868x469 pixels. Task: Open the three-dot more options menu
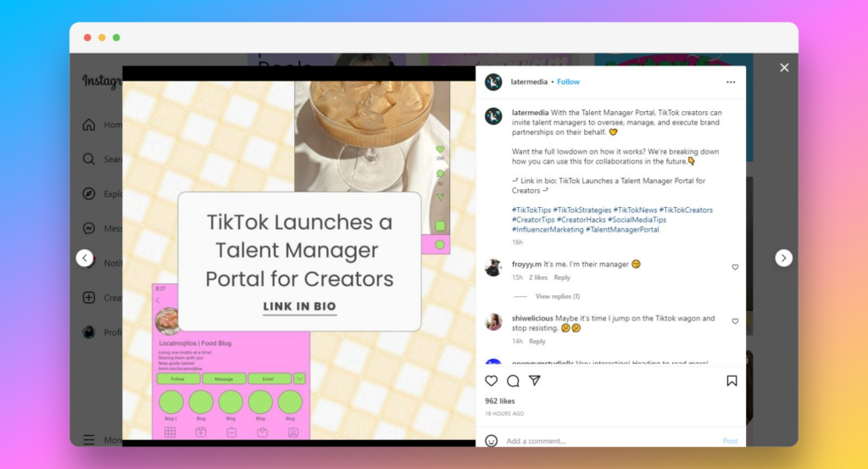[731, 82]
